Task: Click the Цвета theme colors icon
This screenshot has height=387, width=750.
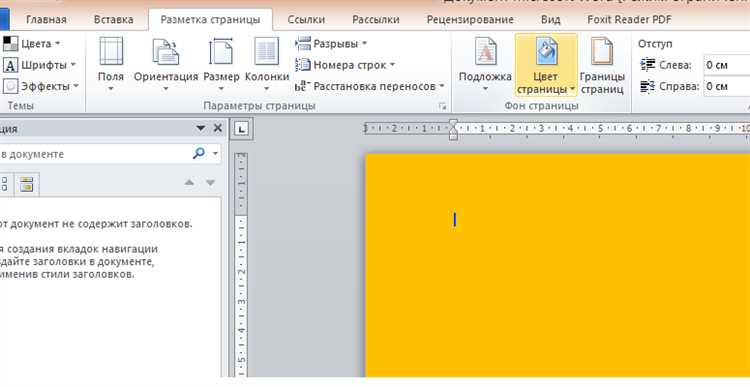Action: tap(11, 44)
